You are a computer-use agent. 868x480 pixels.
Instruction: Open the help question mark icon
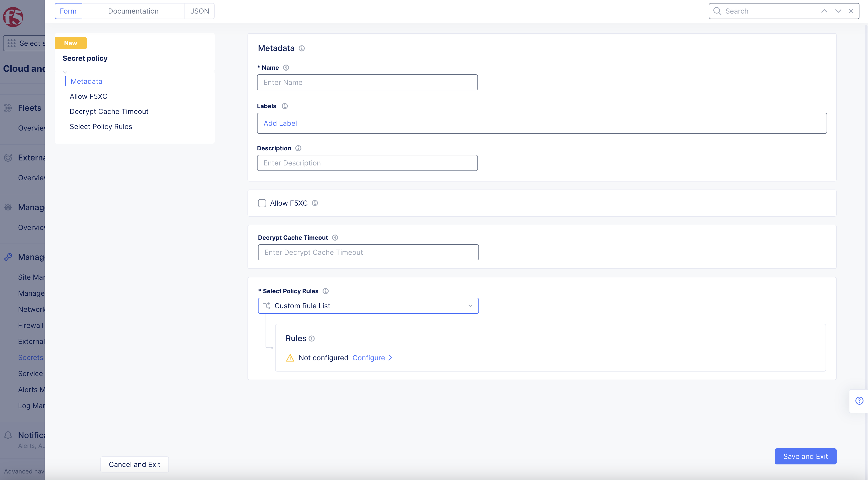pyautogui.click(x=859, y=400)
